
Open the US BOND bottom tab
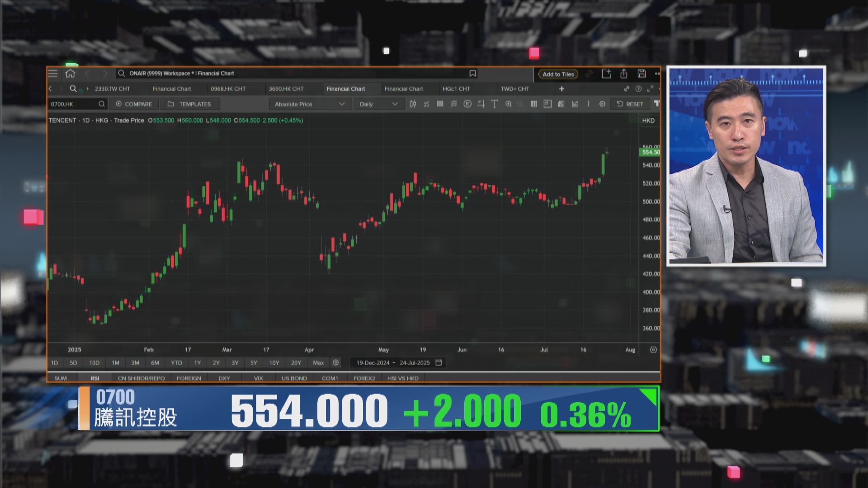pyautogui.click(x=294, y=378)
